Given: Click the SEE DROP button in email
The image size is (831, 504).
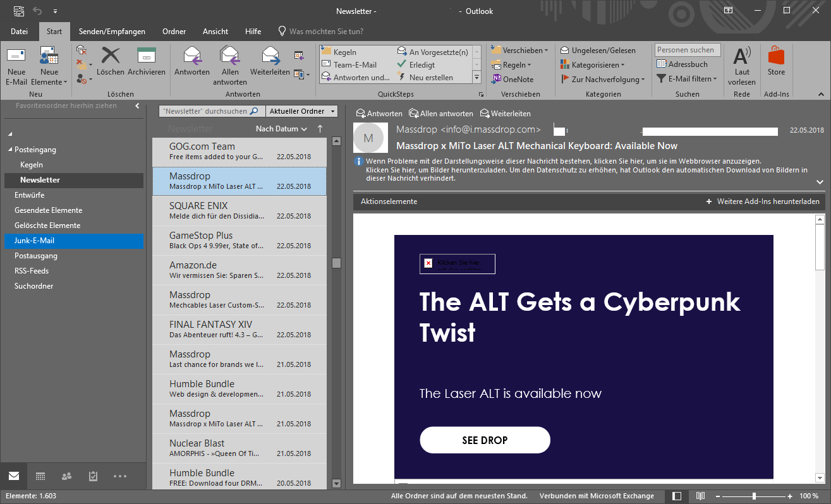Looking at the screenshot, I should tap(485, 440).
